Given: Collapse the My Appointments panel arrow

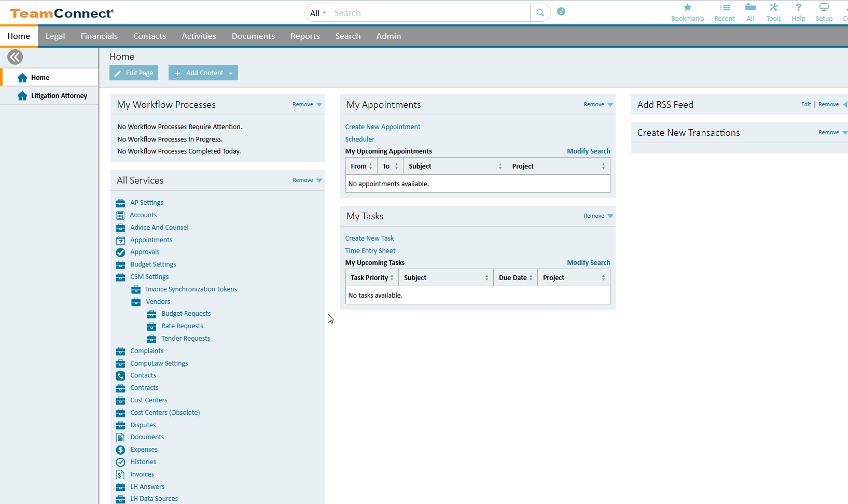Looking at the screenshot, I should point(610,105).
